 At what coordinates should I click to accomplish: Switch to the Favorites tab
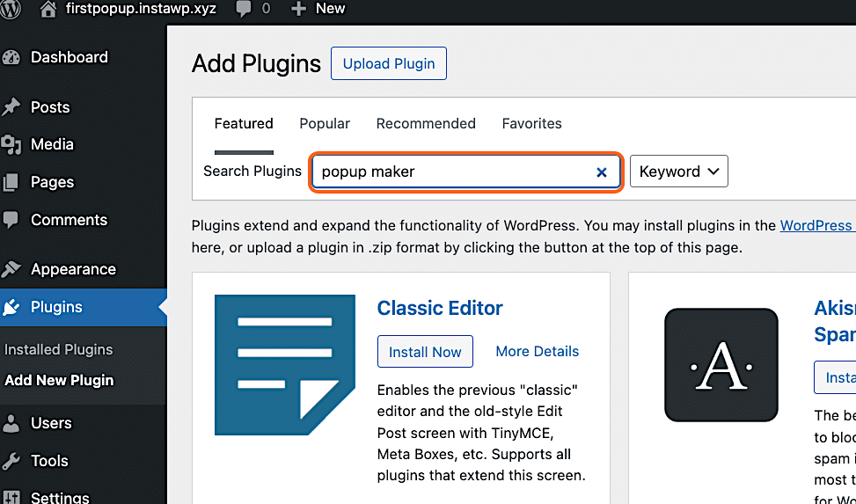click(531, 124)
